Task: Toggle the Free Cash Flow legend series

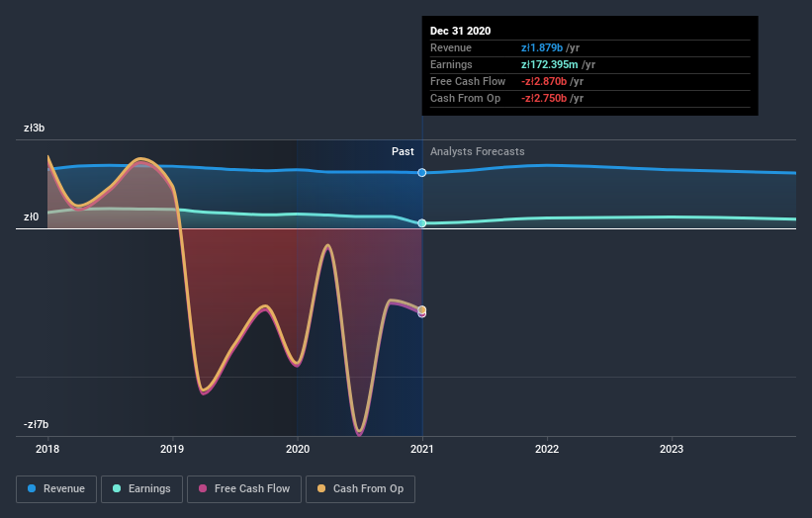Action: point(244,489)
